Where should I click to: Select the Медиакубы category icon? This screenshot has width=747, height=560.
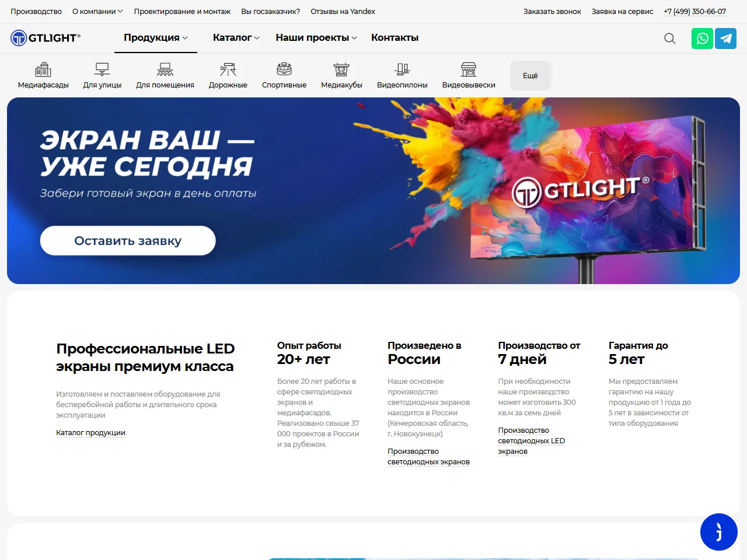point(341,69)
